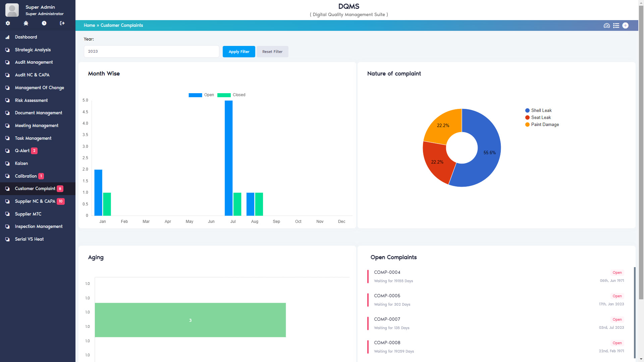Open Risk Assessment menu entry
This screenshot has width=644, height=362.
click(38, 100)
